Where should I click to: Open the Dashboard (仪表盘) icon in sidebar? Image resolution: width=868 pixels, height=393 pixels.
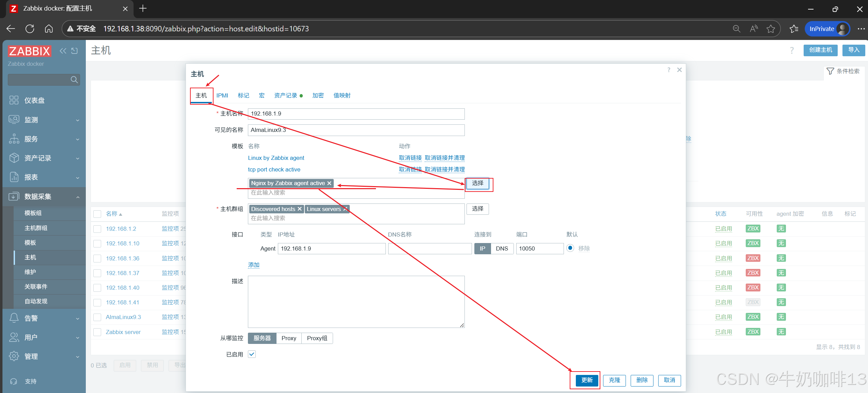point(14,100)
